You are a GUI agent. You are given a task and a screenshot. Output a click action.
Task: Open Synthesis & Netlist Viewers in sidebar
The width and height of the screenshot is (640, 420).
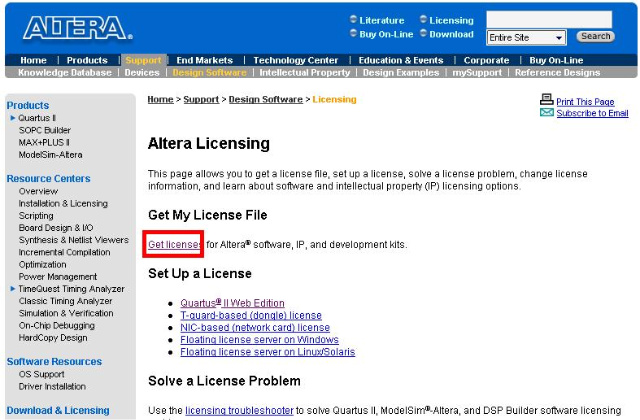[73, 240]
